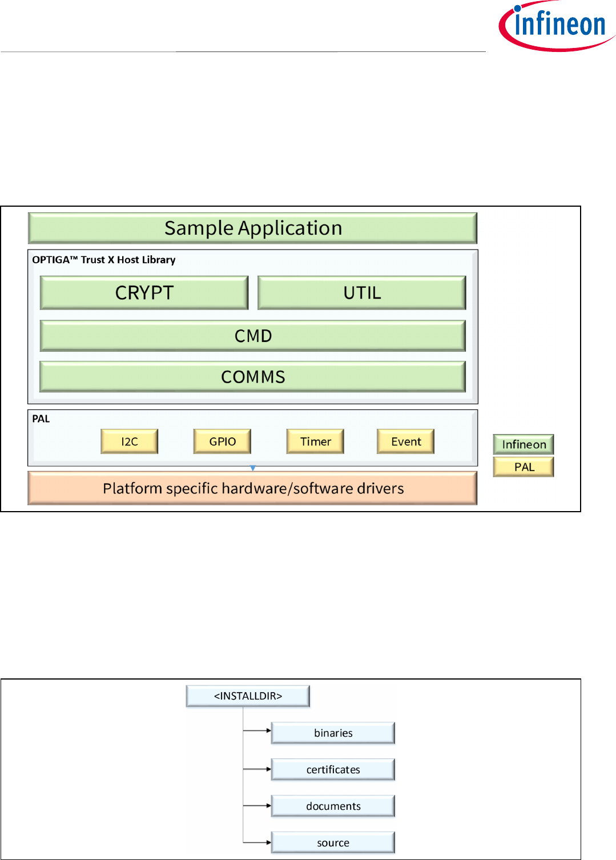Click the Infineon logo

pyautogui.click(x=557, y=26)
